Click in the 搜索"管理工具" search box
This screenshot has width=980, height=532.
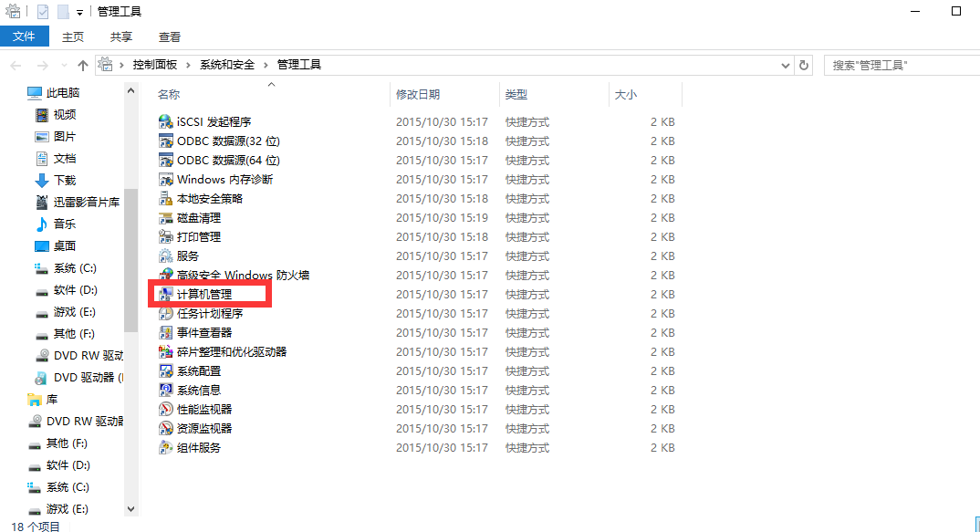click(x=902, y=65)
